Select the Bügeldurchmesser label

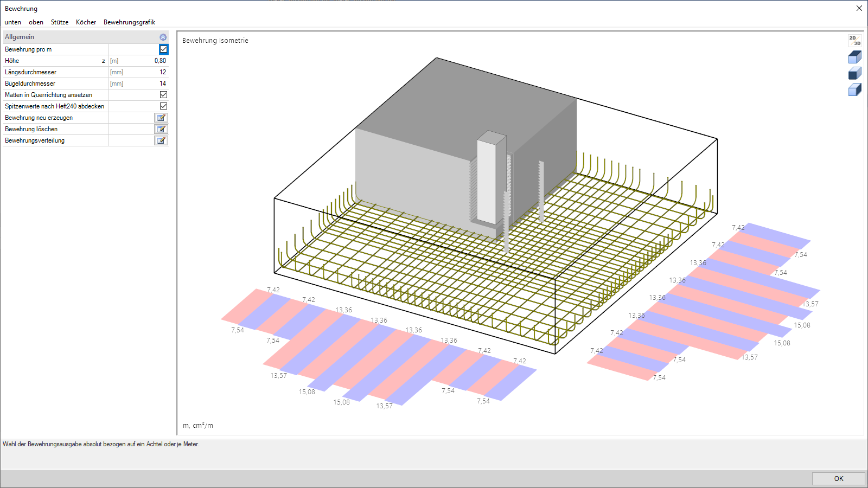30,84
